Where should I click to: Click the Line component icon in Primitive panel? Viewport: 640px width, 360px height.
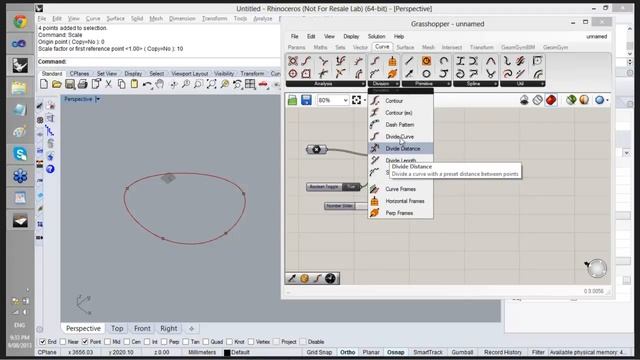click(x=409, y=61)
